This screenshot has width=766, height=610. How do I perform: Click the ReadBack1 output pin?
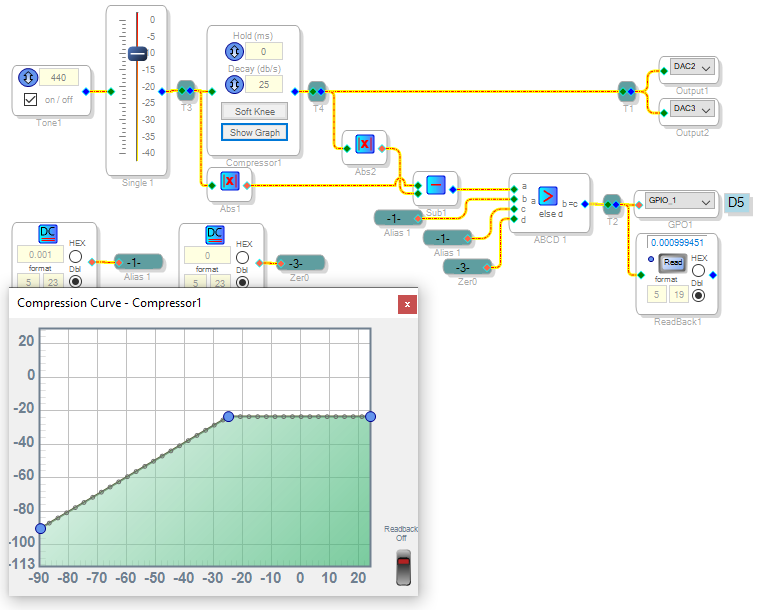713,275
